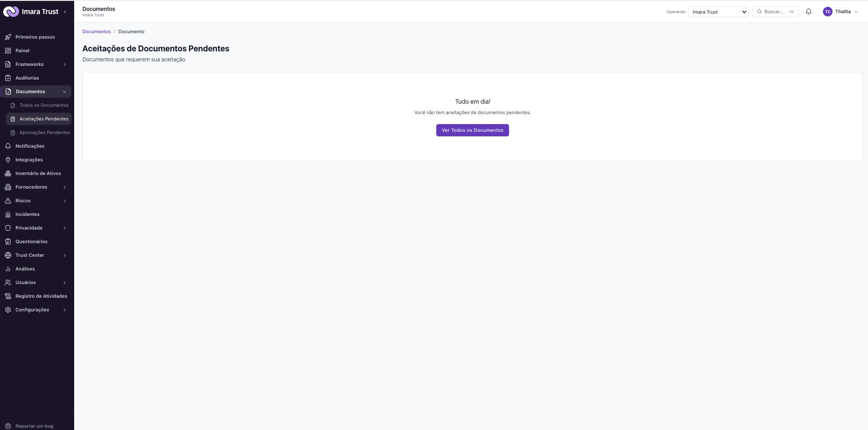Click the Todos os Documentos file icon
The image size is (868, 430).
point(13,105)
